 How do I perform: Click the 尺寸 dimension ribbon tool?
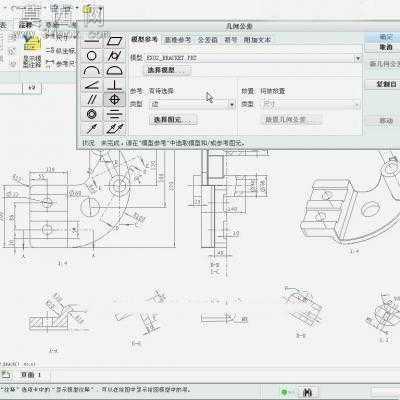[x=60, y=37]
